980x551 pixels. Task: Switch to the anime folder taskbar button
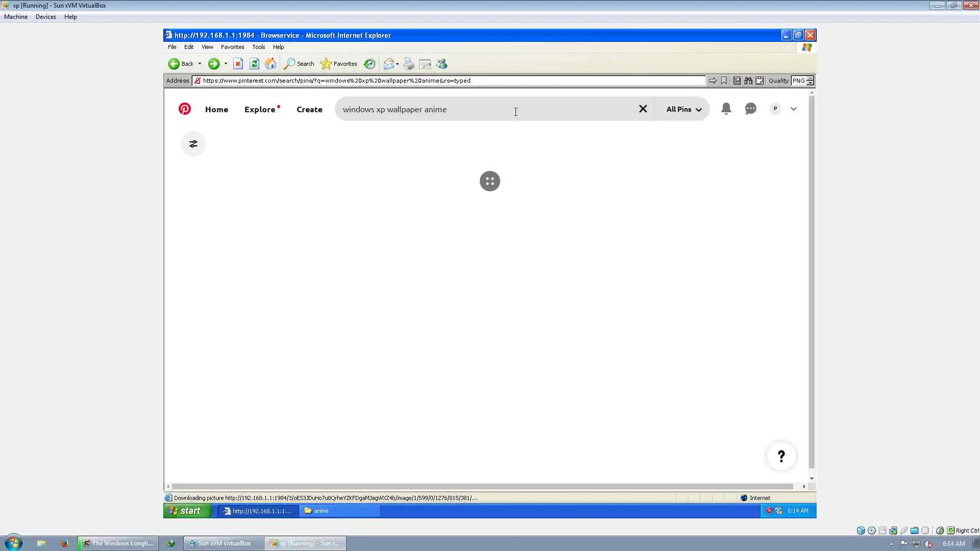click(x=339, y=511)
